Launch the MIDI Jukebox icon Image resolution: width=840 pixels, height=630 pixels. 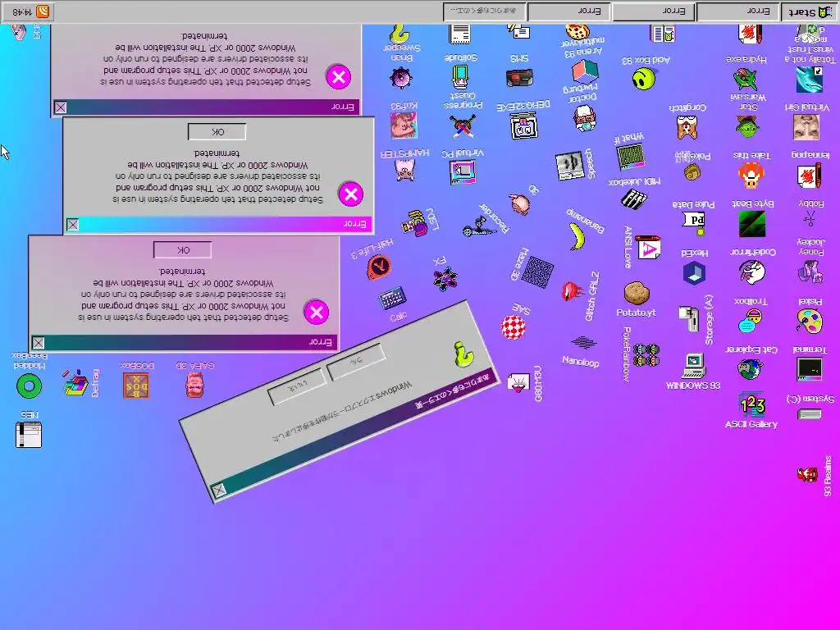(x=634, y=199)
